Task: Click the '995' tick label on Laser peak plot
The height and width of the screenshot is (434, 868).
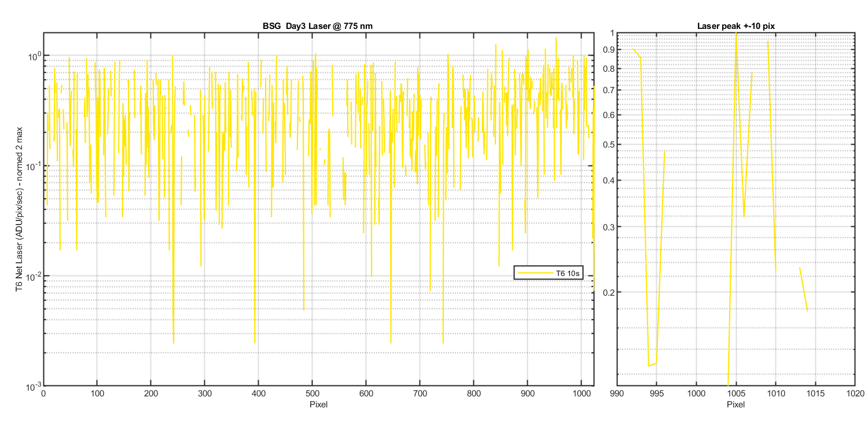Action: (x=656, y=394)
